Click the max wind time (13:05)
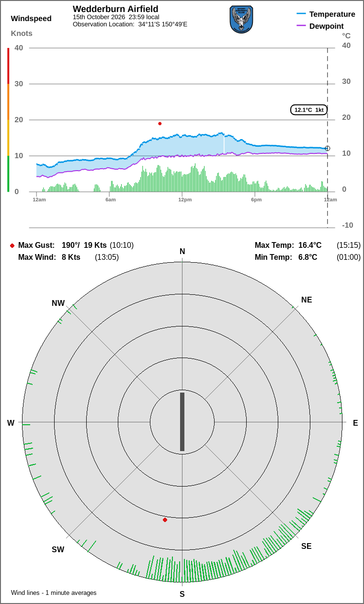 (107, 257)
